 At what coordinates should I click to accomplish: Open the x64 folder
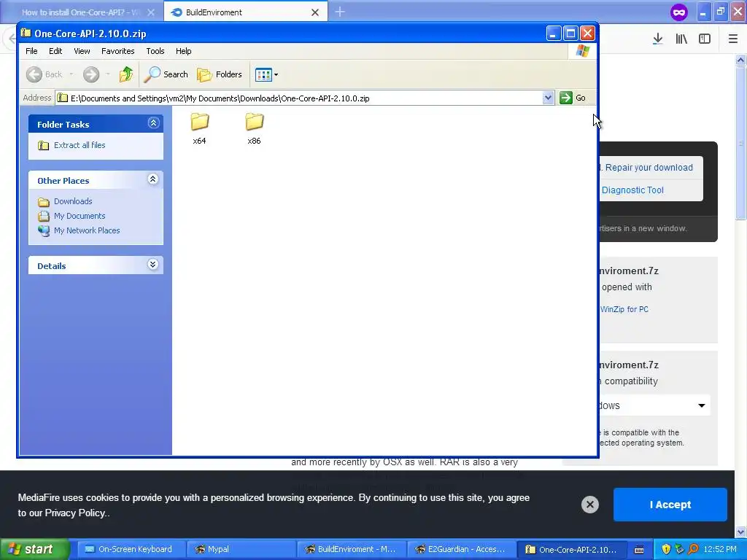point(200,128)
